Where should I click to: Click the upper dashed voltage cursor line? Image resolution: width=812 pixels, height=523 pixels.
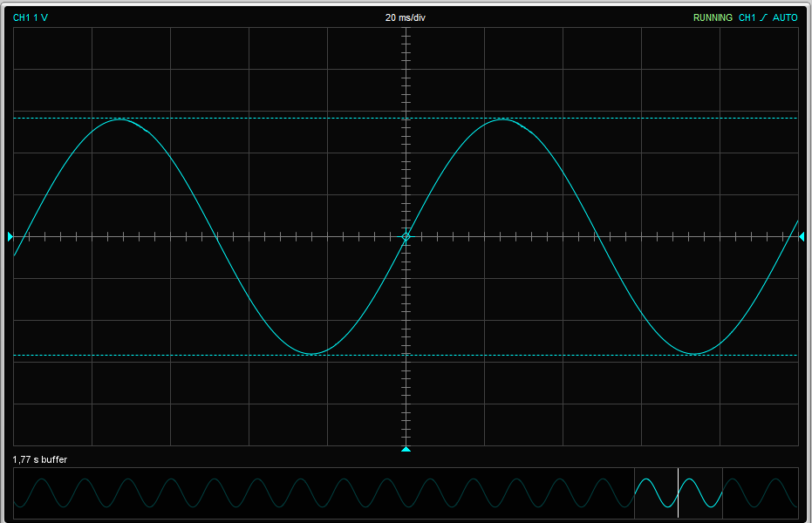point(262,117)
